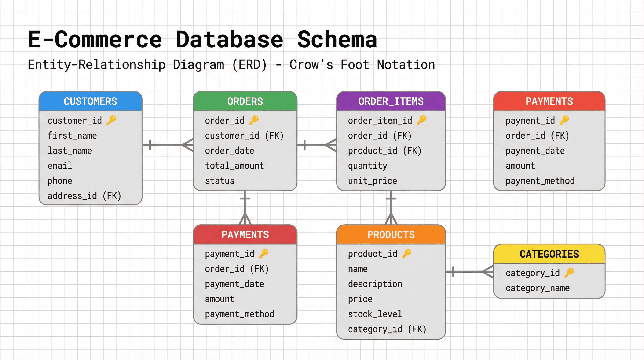Select the email field in CUSTOMERS
This screenshot has height=360, width=644.
pyautogui.click(x=60, y=165)
